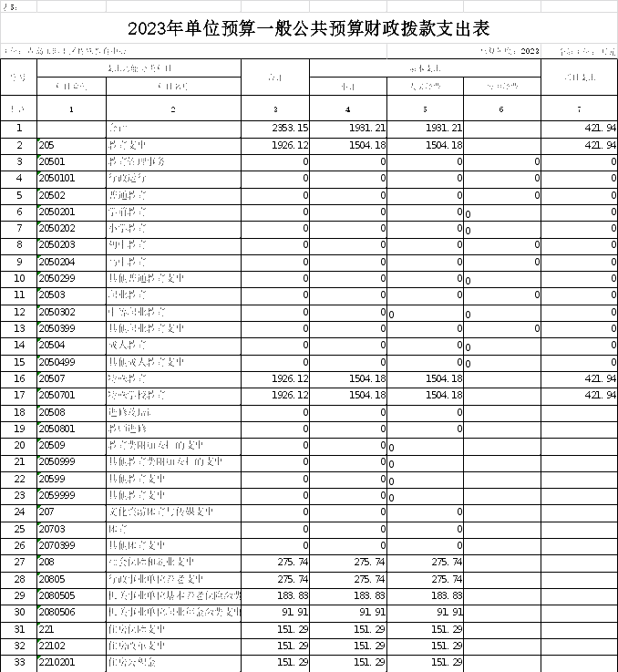Click the cell with code 2050299

click(71, 278)
